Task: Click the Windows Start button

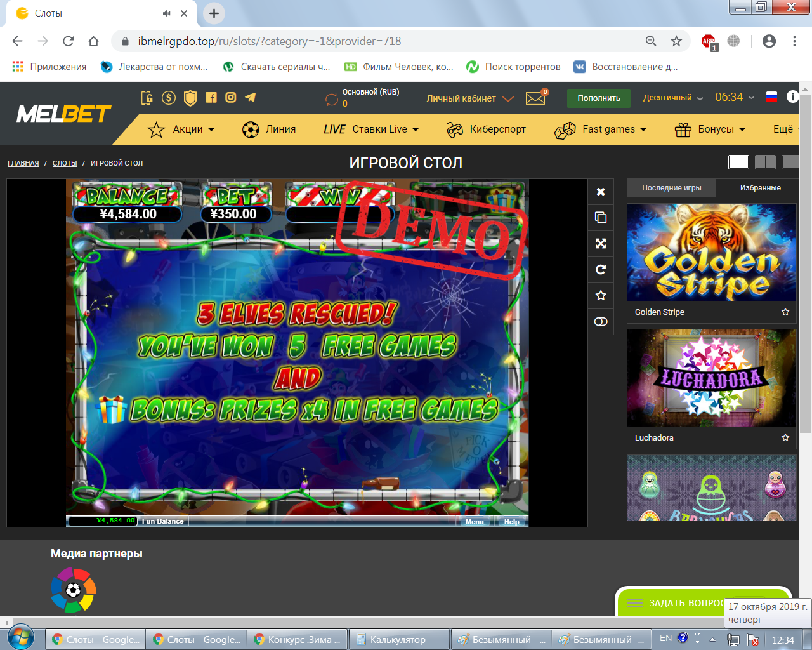Action: point(21,637)
